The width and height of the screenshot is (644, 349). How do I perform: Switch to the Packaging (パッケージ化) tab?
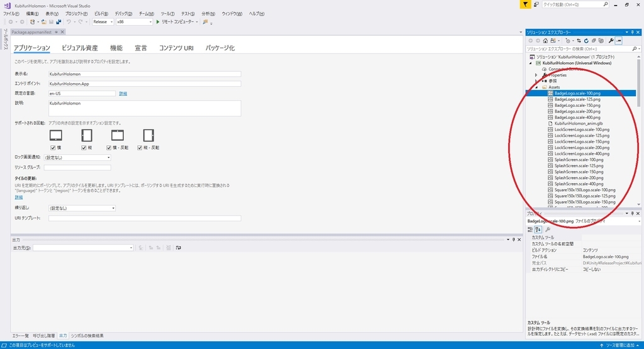[x=220, y=48]
